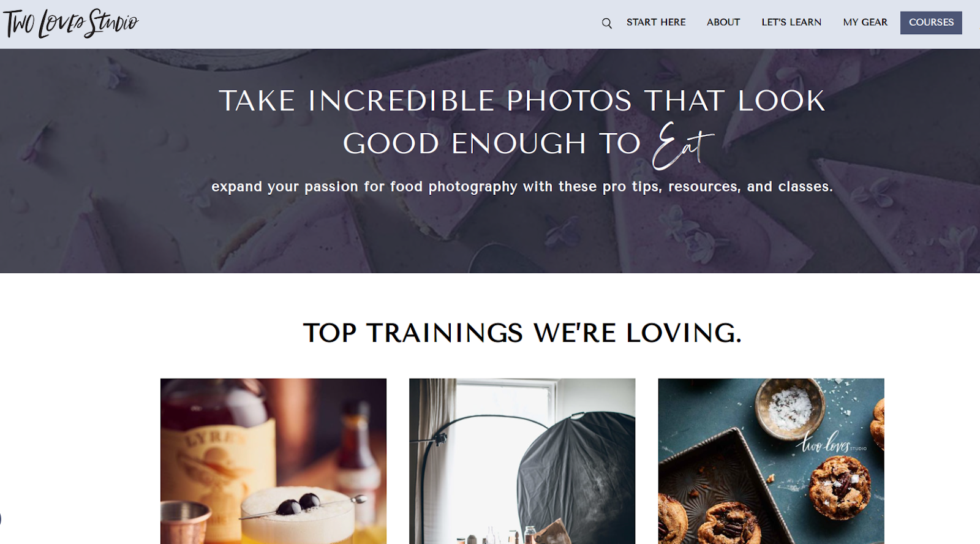Open the cocktail photo training thumbnail
This screenshot has height=544, width=980.
coord(273,461)
